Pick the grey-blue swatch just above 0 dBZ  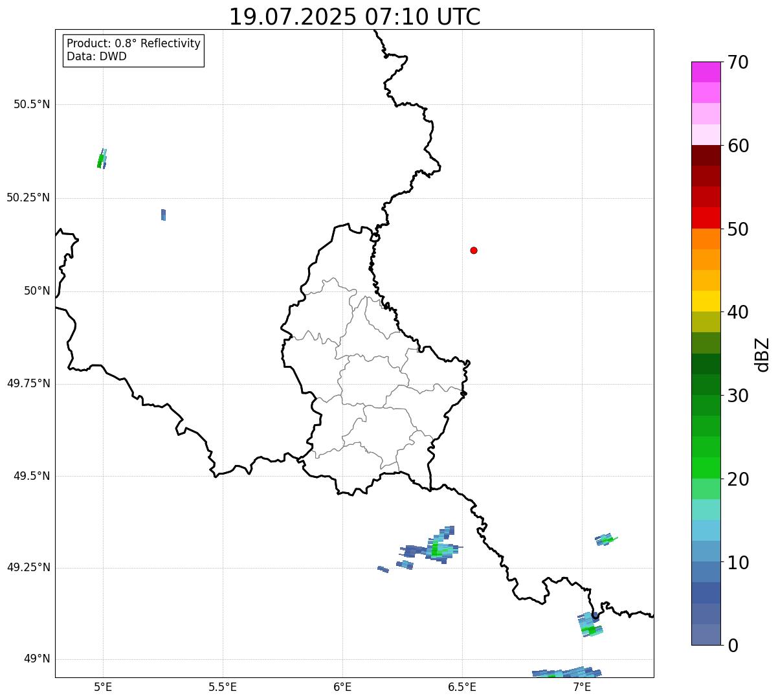(706, 635)
